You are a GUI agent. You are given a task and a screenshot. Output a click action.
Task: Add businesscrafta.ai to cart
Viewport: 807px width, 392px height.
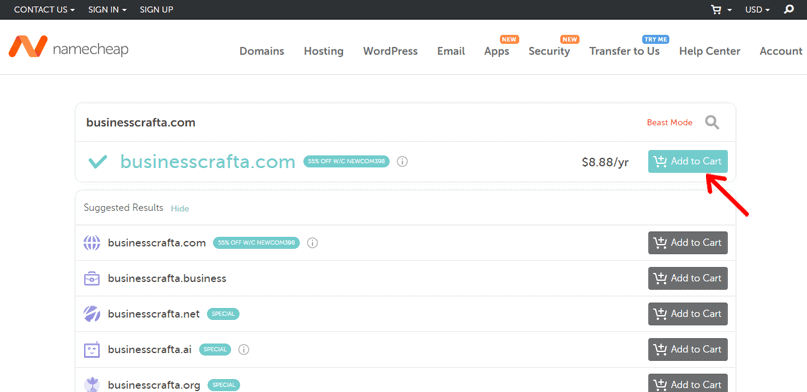688,349
